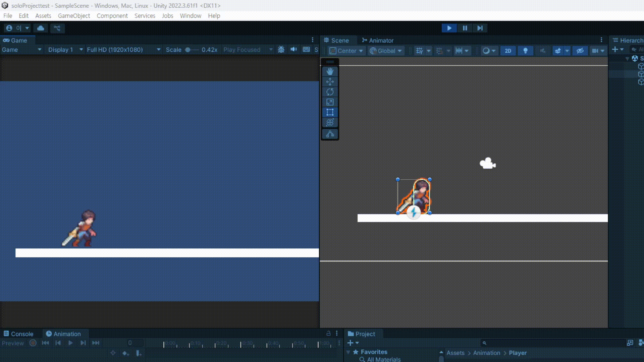Image resolution: width=644 pixels, height=362 pixels.
Task: Select the Rotate tool in Scene
Action: tap(330, 92)
